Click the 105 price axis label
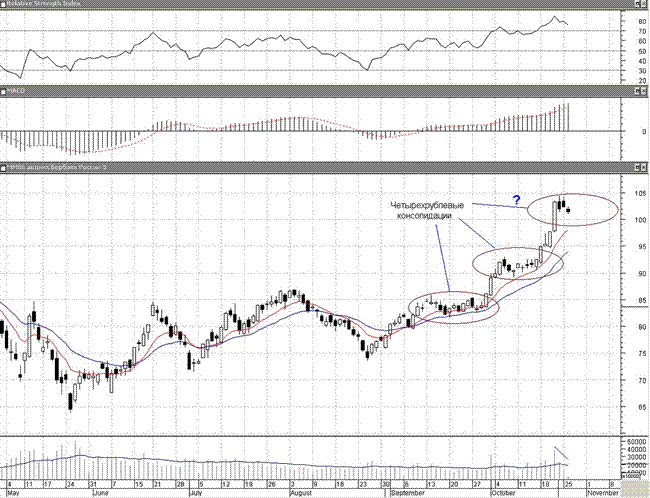The height and width of the screenshot is (498, 650). click(x=640, y=194)
